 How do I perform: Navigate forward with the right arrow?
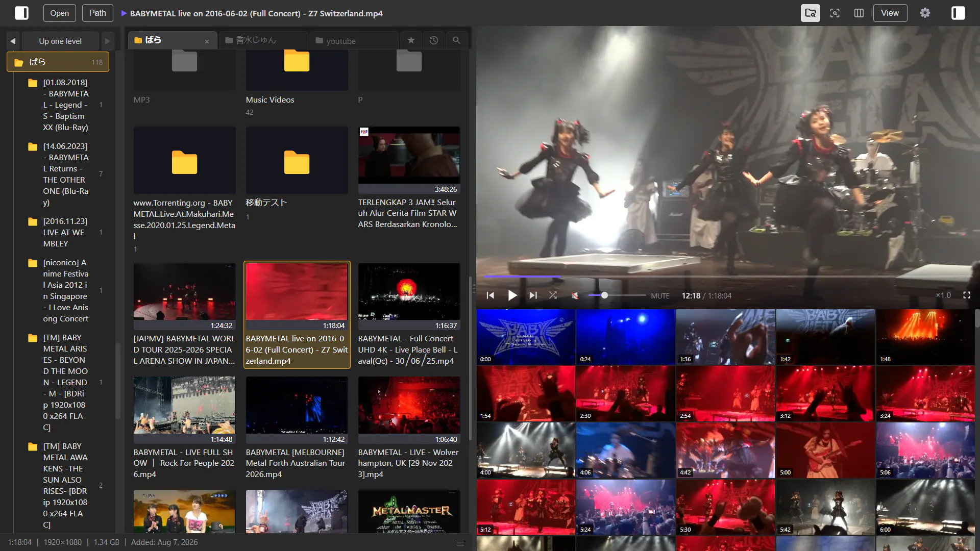click(107, 41)
